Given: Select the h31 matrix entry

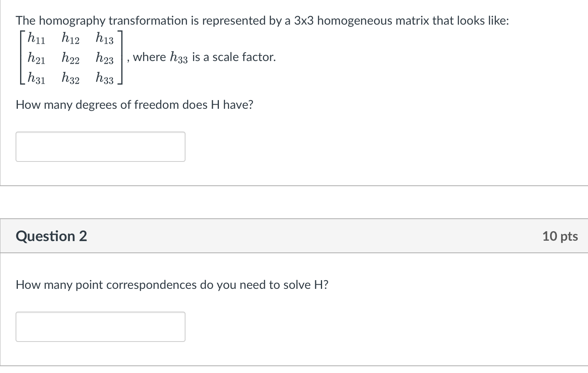Looking at the screenshot, I should (36, 78).
